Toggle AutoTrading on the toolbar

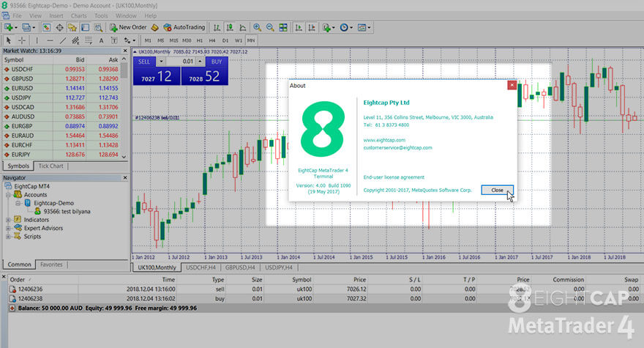(184, 28)
